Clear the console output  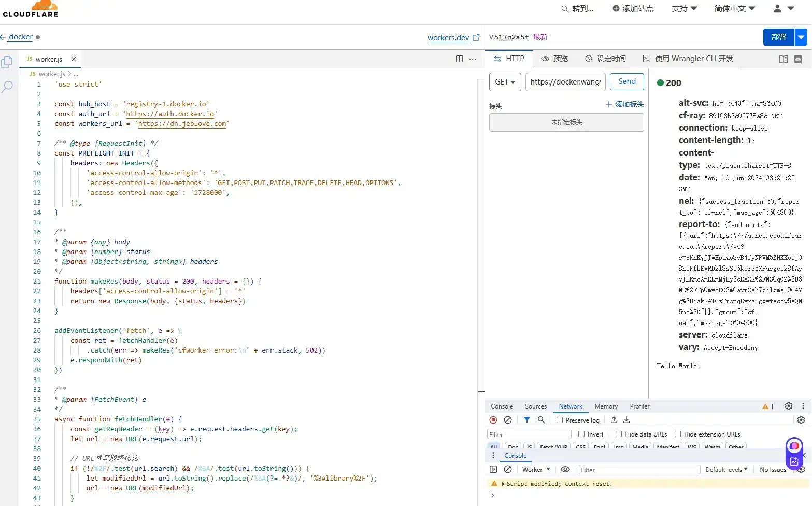(508, 469)
